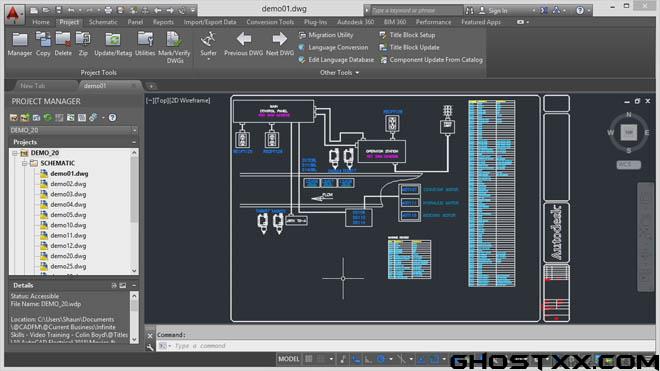Click the title bar help question icon
This screenshot has width=660, height=371.
[580, 11]
